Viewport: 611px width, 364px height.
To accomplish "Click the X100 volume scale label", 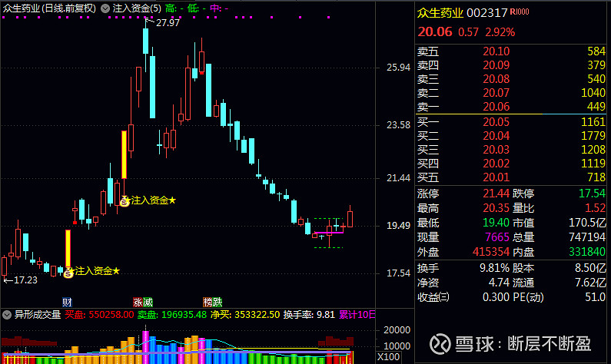I will (388, 356).
